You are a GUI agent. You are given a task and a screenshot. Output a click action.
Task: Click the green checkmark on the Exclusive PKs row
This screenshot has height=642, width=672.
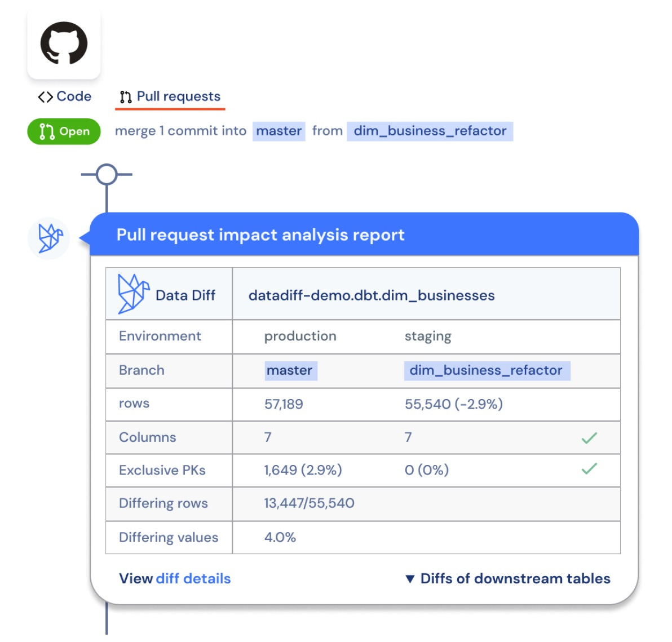(x=590, y=468)
